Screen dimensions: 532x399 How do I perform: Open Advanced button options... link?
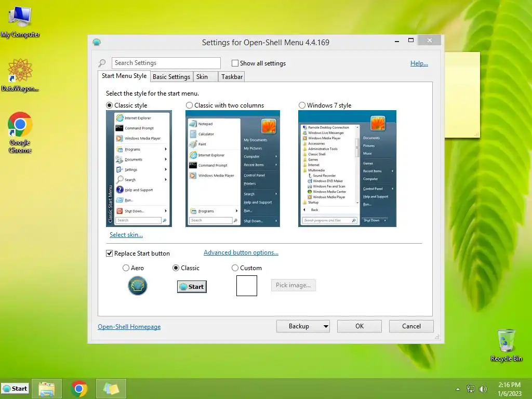241,252
